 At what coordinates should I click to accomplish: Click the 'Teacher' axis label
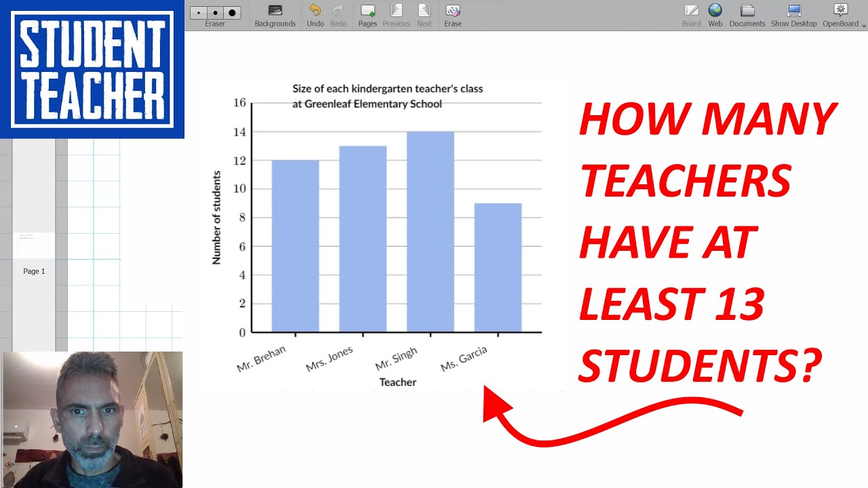(398, 382)
